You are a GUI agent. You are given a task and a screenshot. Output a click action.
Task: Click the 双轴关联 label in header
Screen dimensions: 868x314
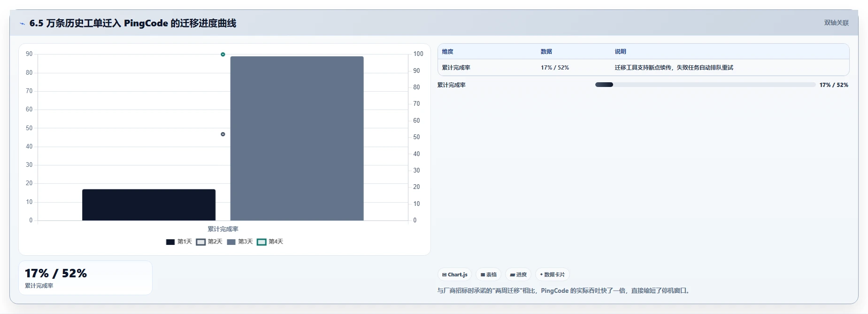836,23
